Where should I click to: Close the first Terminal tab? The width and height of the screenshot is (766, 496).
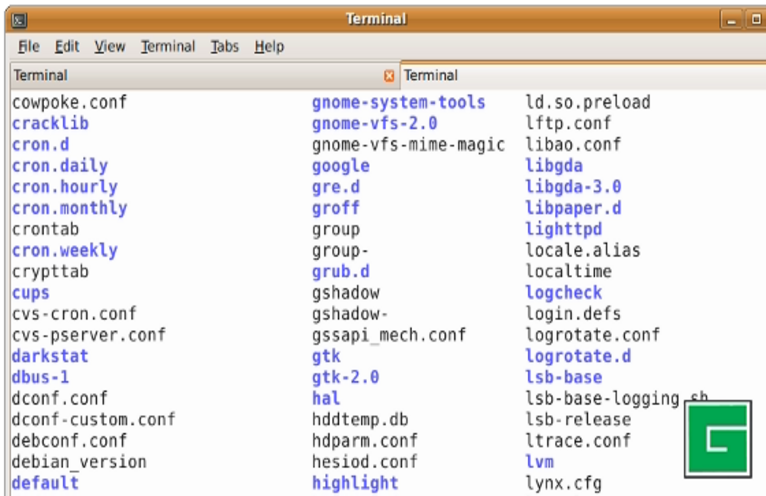(x=389, y=76)
